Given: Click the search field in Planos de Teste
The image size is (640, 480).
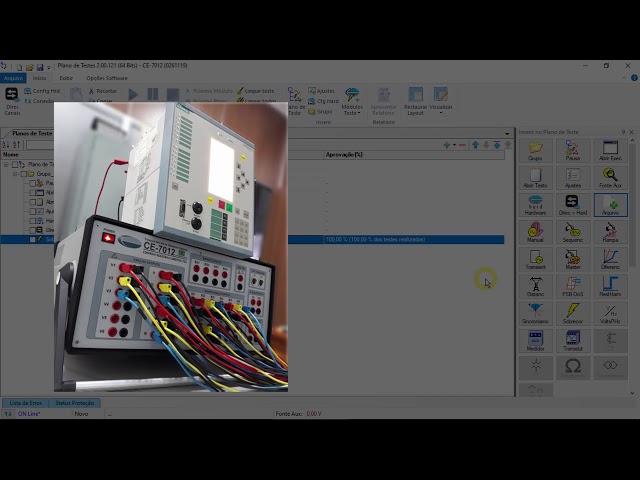Looking at the screenshot, I should click(40, 145).
